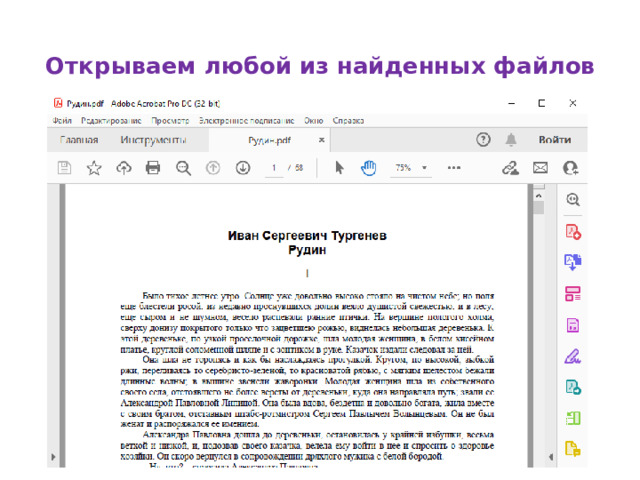Click the current page number field
The width and height of the screenshot is (640, 480).
click(274, 168)
